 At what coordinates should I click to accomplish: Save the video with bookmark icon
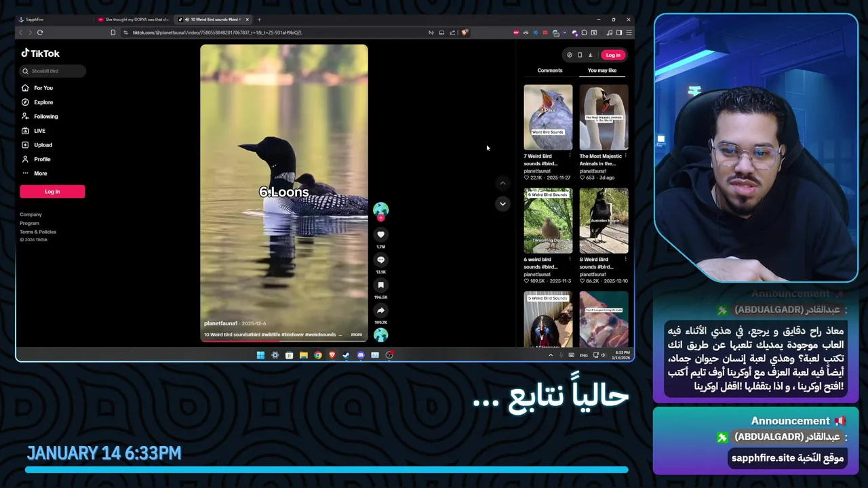380,285
